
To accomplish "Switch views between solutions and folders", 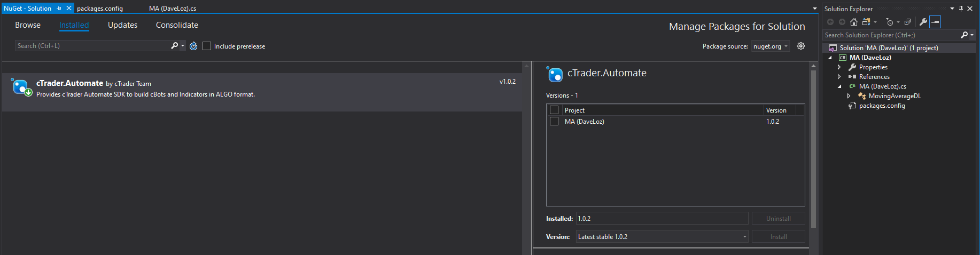I will [x=867, y=22].
